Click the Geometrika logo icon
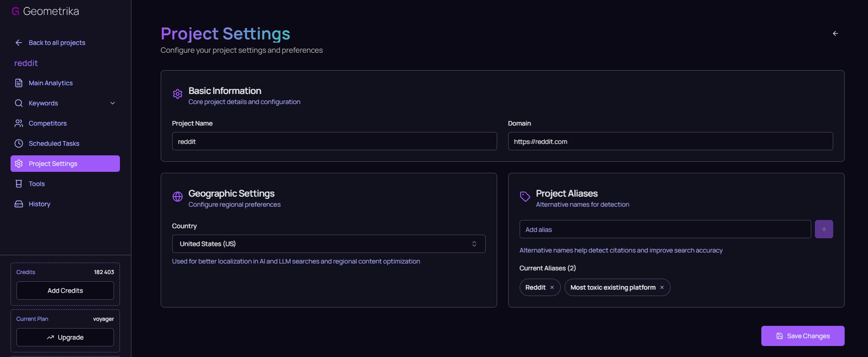Screen dimensions: 868x357 pyautogui.click(x=16, y=11)
